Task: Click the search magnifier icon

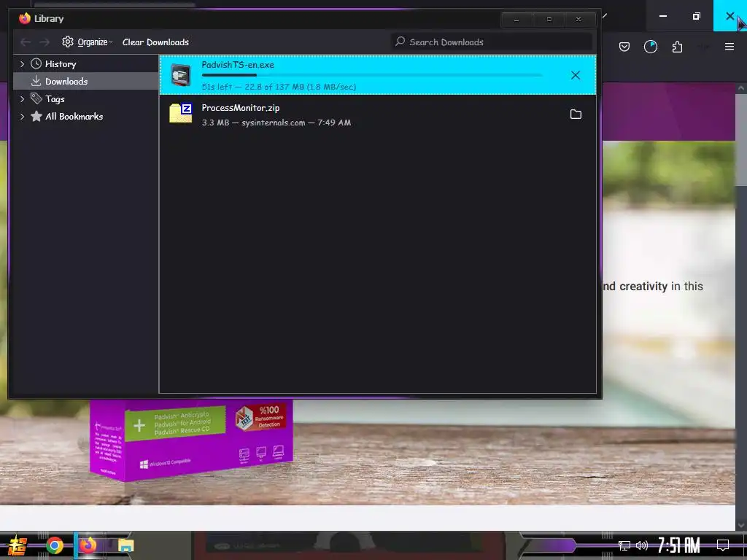Action: click(x=400, y=42)
